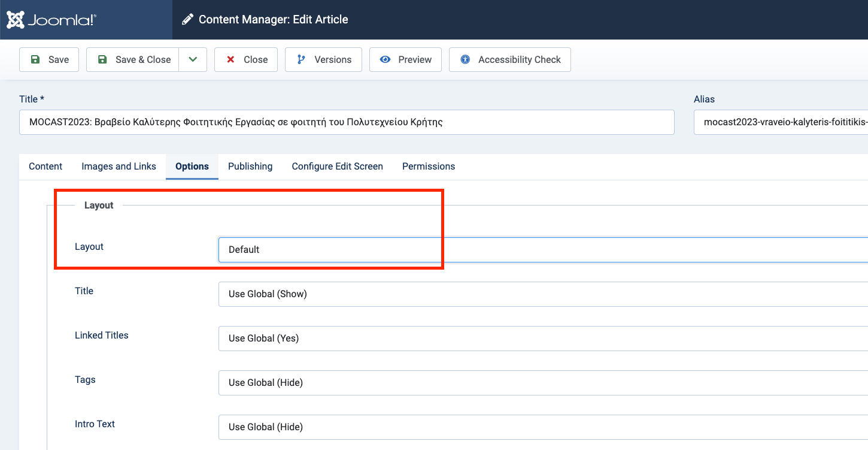Screen dimensions: 868x450
Task: Switch to the Content tab
Action: pos(45,167)
